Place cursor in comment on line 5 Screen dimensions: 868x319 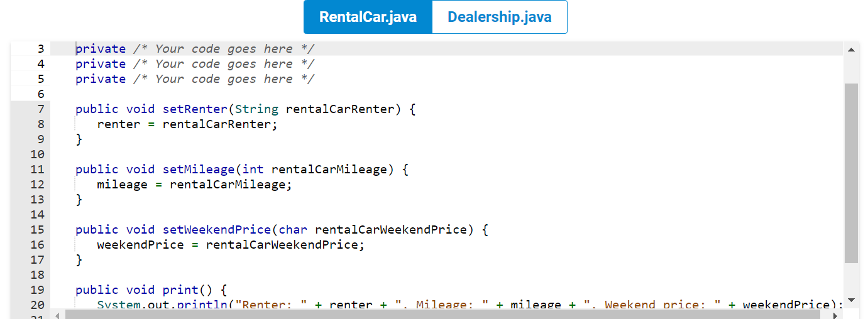(224, 79)
